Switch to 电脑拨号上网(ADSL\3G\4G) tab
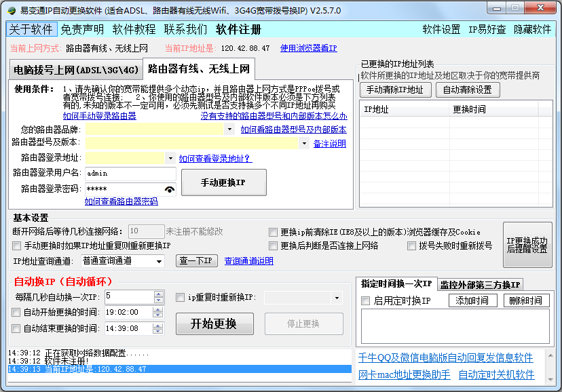This screenshot has height=392, width=562. tap(76, 70)
